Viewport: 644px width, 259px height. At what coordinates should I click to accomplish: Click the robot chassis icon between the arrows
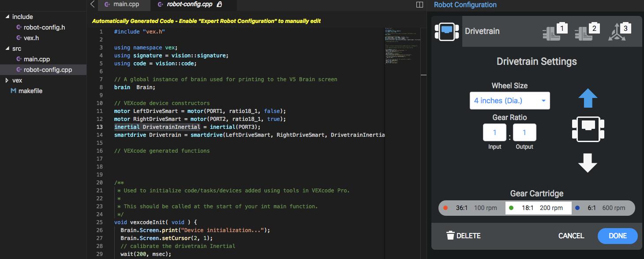click(x=588, y=129)
